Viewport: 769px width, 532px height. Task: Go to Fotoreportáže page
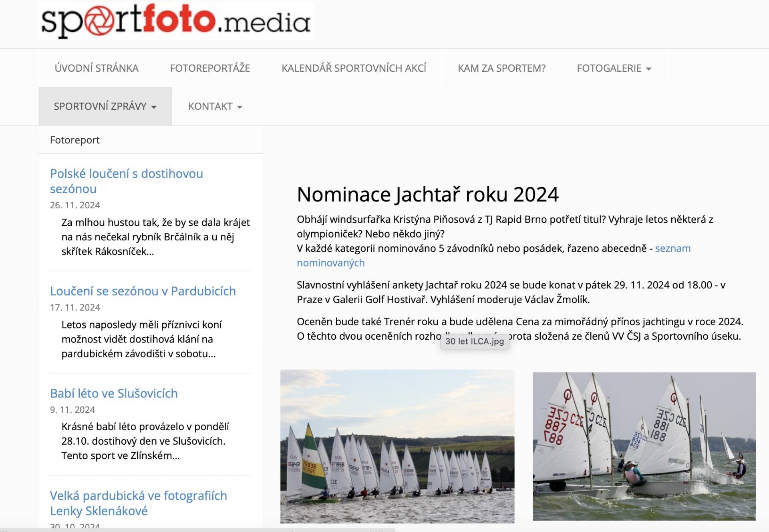210,68
